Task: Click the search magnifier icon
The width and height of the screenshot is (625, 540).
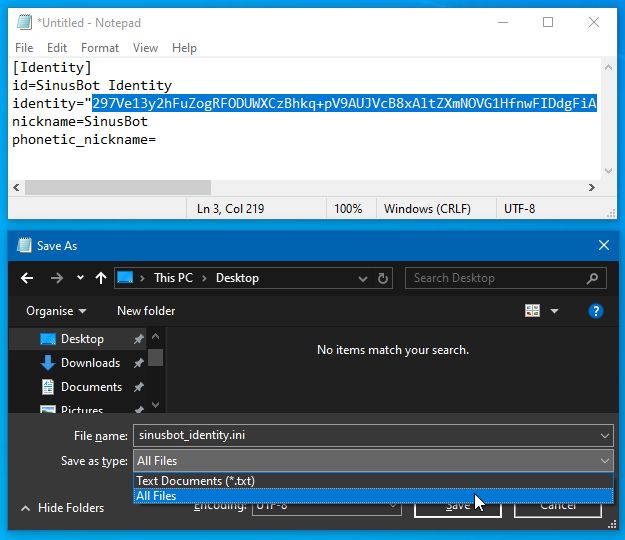Action: pos(592,278)
